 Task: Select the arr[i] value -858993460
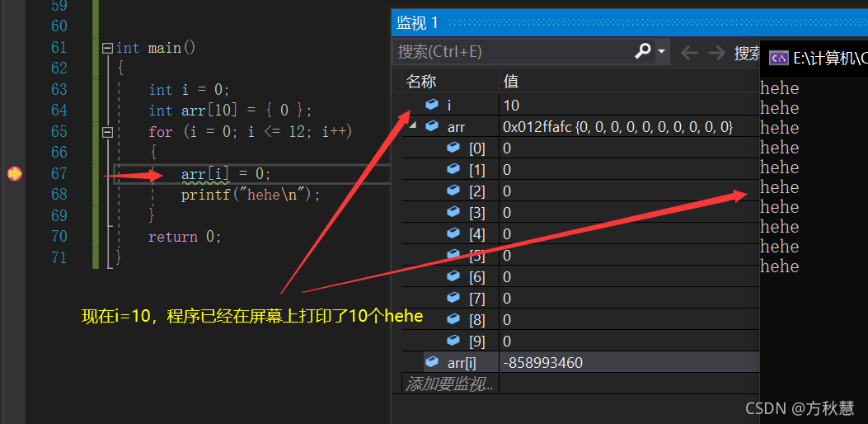pyautogui.click(x=542, y=363)
